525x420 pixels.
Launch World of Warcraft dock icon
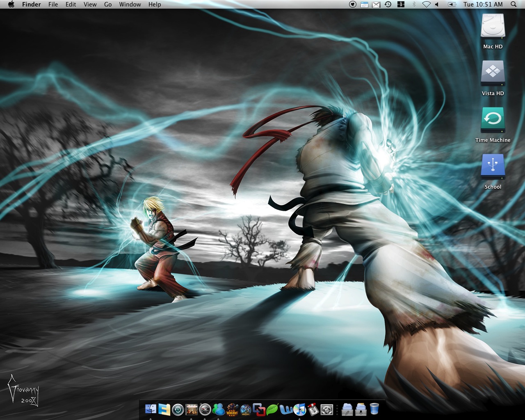pyautogui.click(x=246, y=409)
